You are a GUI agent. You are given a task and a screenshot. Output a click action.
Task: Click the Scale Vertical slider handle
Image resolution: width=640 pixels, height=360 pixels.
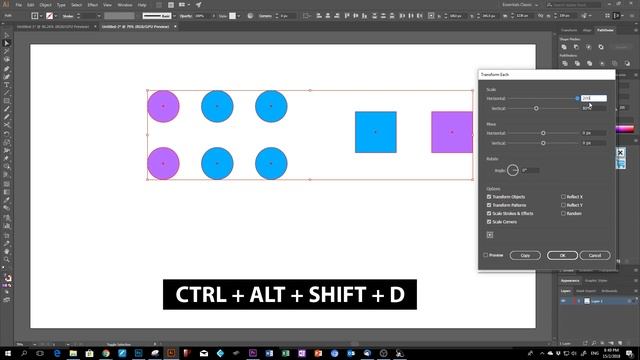536,109
